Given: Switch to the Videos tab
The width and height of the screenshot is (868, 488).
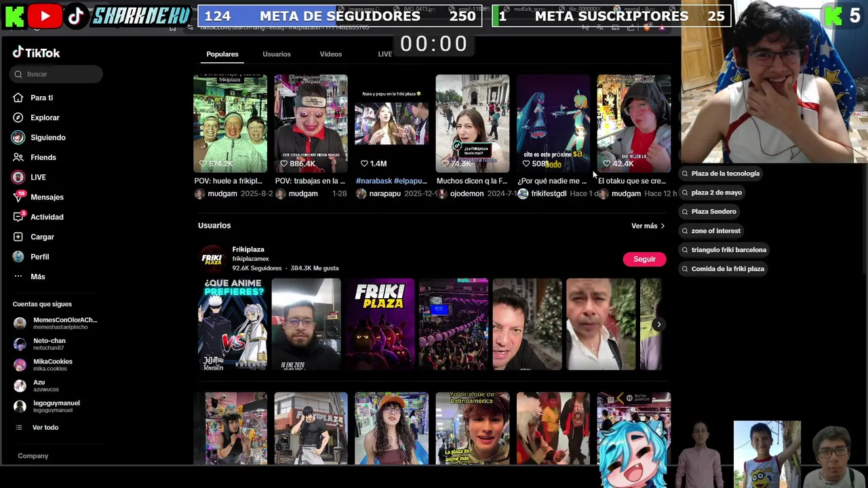Looking at the screenshot, I should pyautogui.click(x=331, y=54).
